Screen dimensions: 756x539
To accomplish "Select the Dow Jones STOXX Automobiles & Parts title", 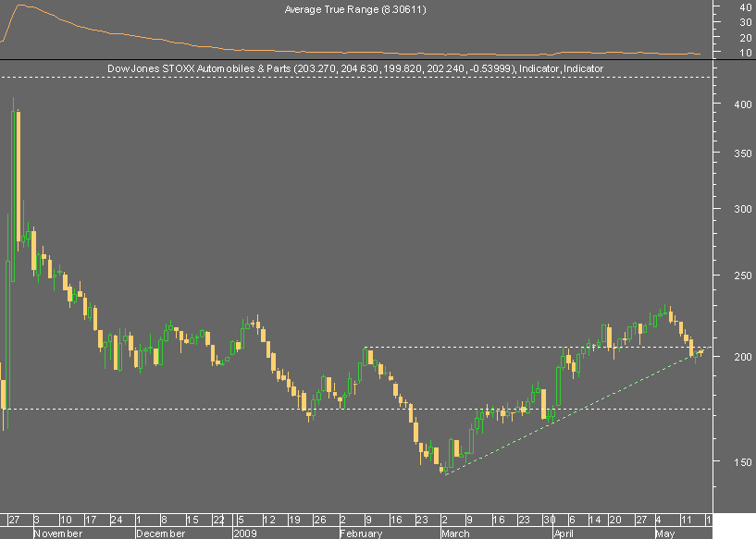I will point(355,68).
